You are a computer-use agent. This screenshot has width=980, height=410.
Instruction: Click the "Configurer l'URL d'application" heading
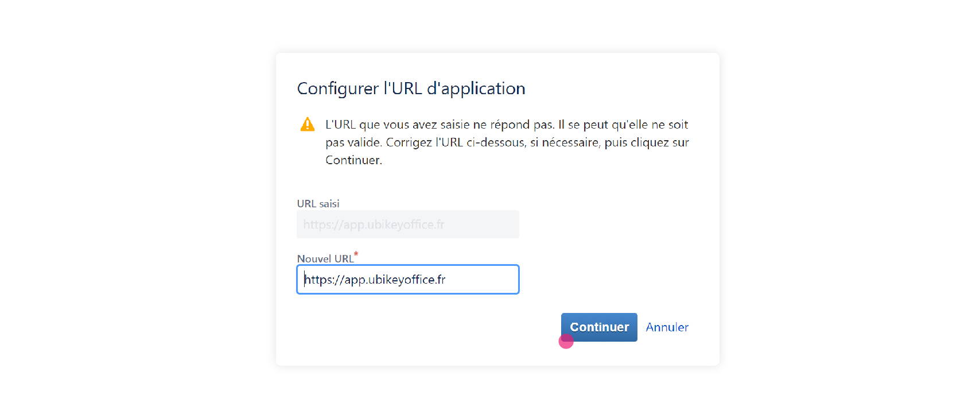click(x=411, y=88)
